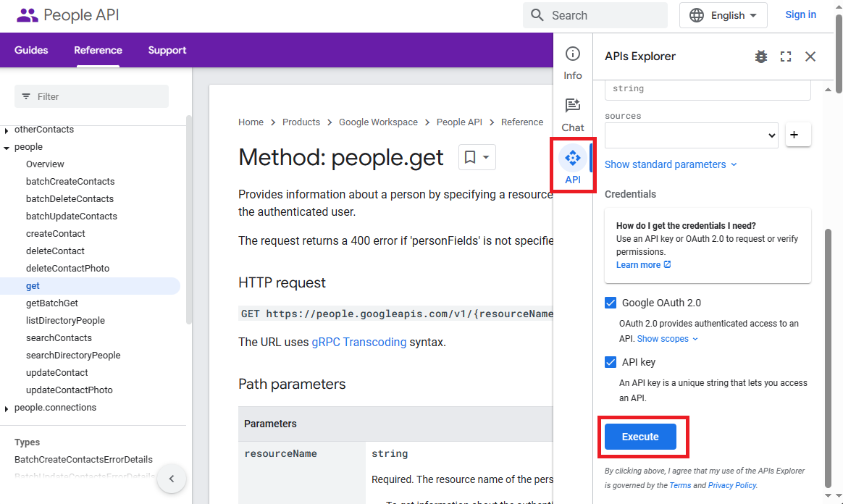843x504 pixels.
Task: Collapse the people tree node
Action: tap(6, 147)
